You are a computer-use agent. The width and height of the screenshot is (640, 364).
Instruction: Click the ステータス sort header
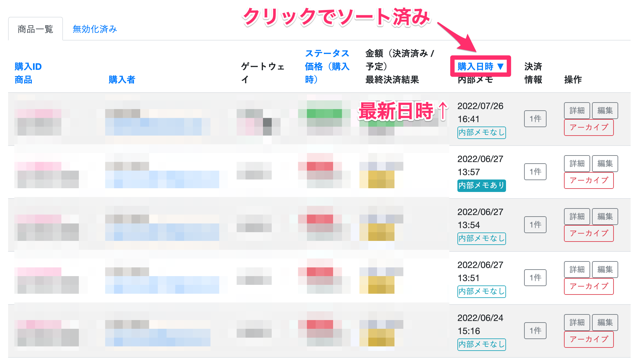pyautogui.click(x=327, y=53)
